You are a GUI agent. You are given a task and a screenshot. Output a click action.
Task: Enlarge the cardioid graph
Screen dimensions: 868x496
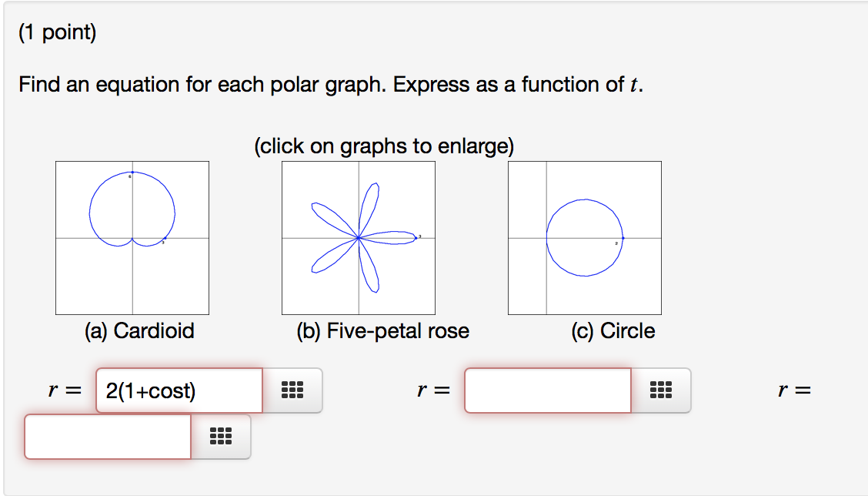pyautogui.click(x=132, y=236)
